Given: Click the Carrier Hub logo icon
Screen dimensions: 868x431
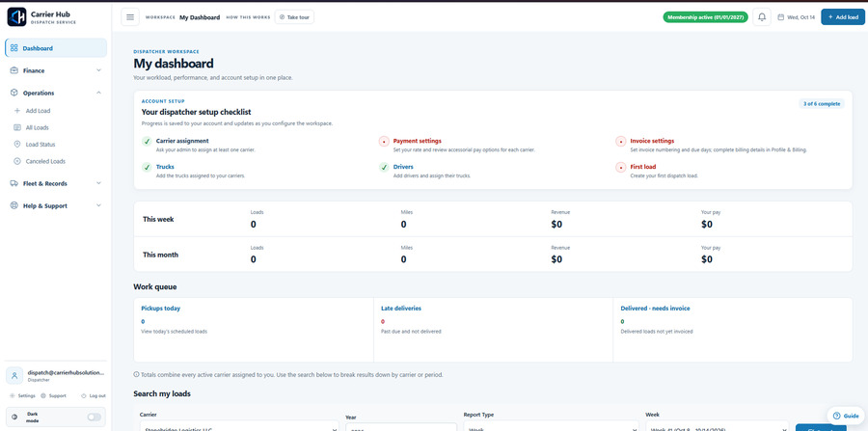Looking at the screenshot, I should 16,17.
